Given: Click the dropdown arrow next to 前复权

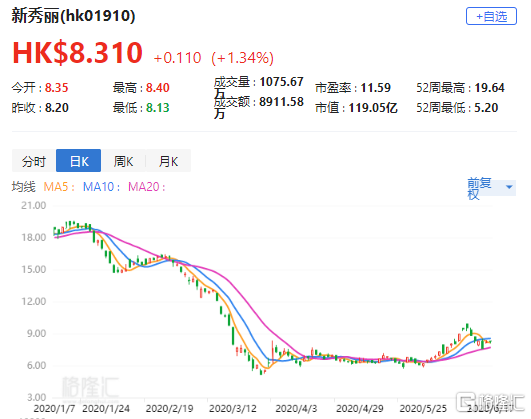Looking at the screenshot, I should click(x=509, y=187).
